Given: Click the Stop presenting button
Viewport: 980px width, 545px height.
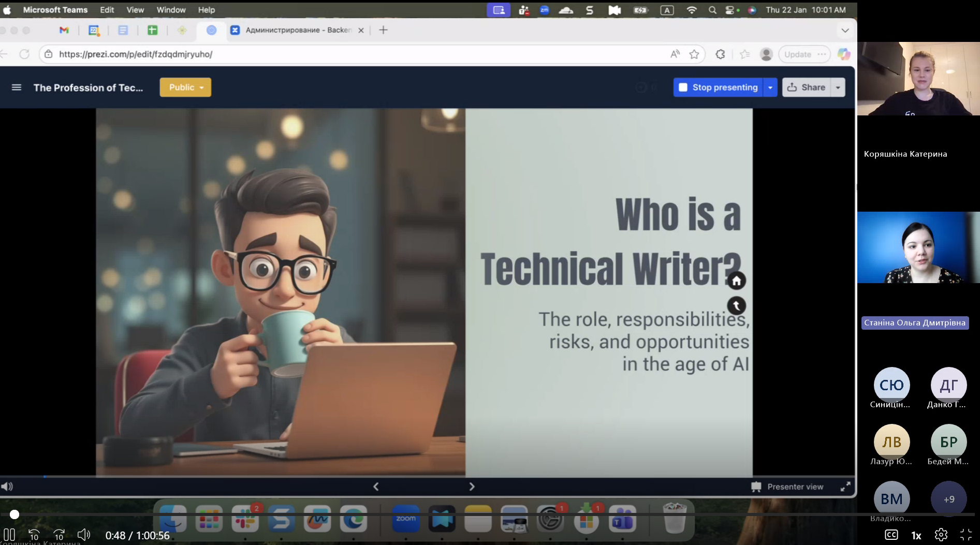Looking at the screenshot, I should [718, 87].
